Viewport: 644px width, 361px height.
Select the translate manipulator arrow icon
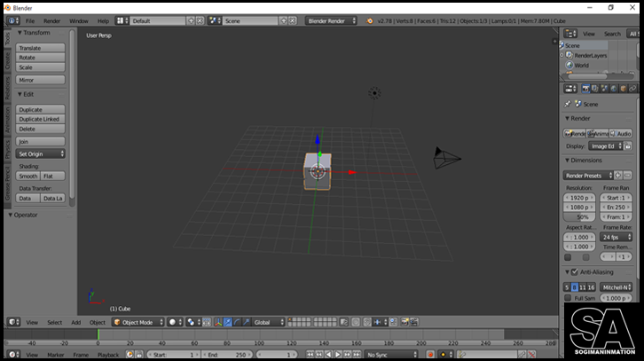pos(228,322)
